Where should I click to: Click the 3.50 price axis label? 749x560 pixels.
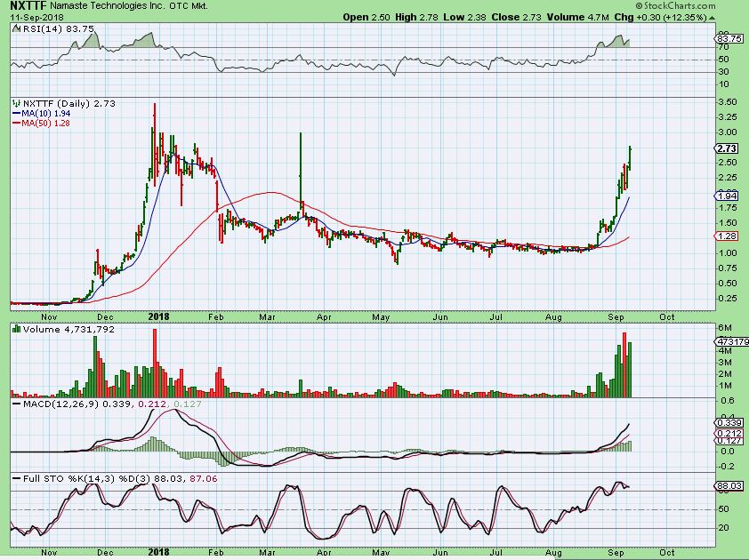(x=727, y=102)
